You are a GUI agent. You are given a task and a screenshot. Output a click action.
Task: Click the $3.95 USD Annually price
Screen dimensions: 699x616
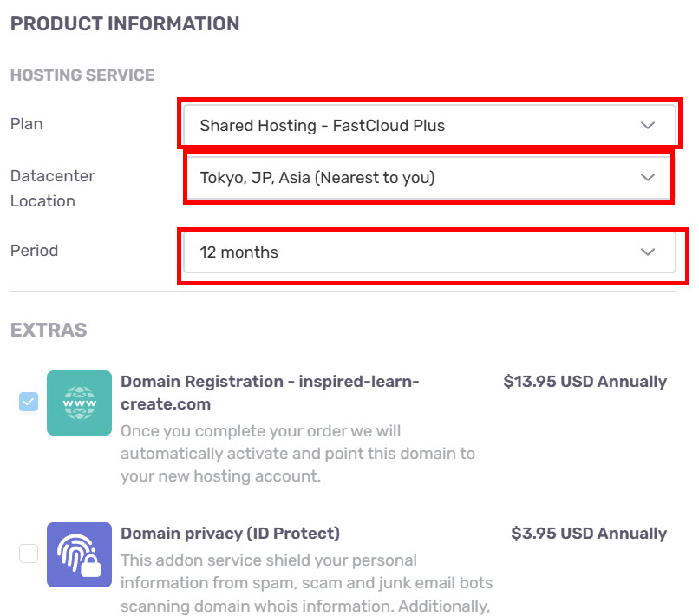pyautogui.click(x=589, y=533)
